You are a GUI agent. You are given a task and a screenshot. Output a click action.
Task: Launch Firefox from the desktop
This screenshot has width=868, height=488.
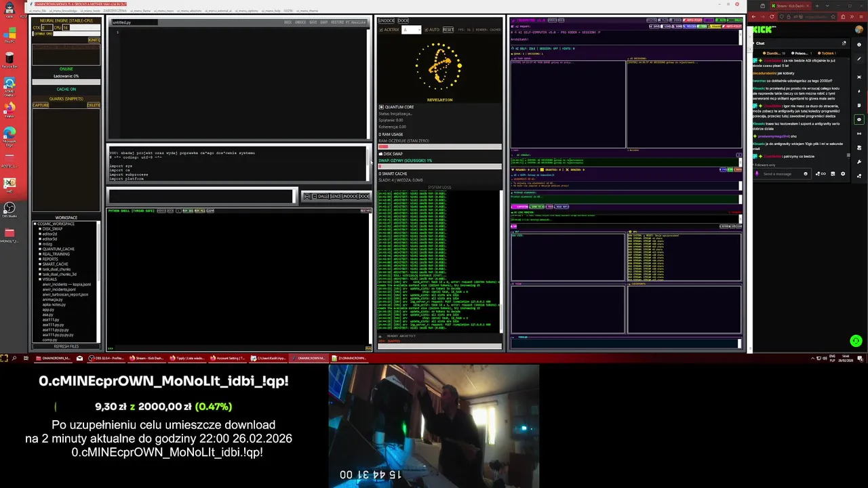tap(9, 108)
